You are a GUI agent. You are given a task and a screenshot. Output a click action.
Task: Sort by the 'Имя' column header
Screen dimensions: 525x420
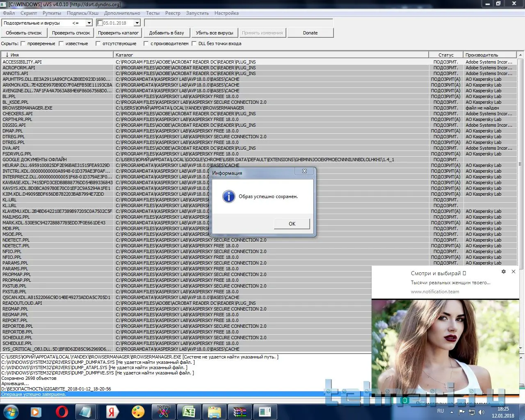57,55
